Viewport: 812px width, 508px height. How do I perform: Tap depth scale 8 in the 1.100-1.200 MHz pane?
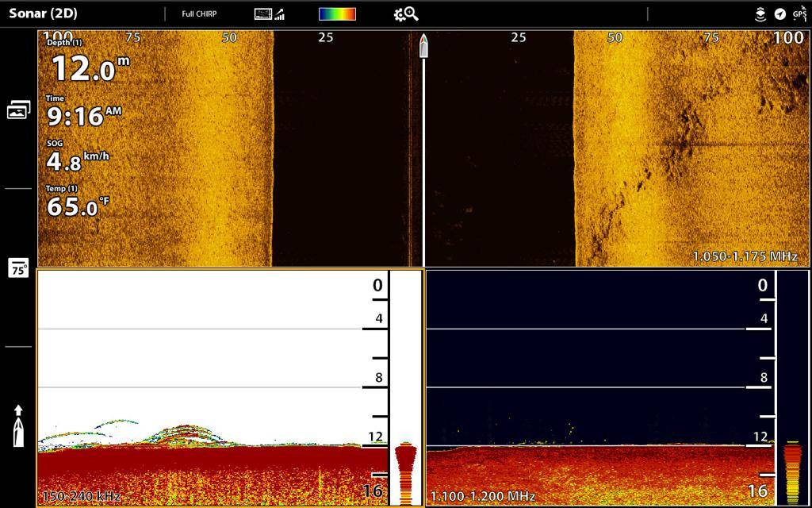pos(764,378)
